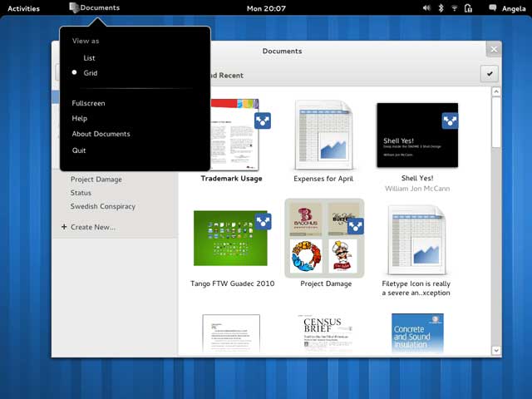Switch to List view option
This screenshot has height=399, width=532.
89,58
